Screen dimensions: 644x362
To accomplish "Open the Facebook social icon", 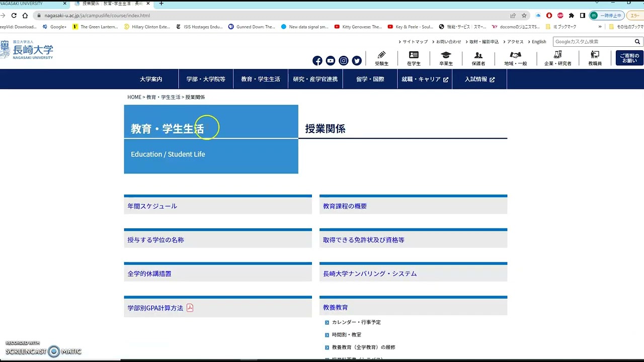I will pos(317,61).
